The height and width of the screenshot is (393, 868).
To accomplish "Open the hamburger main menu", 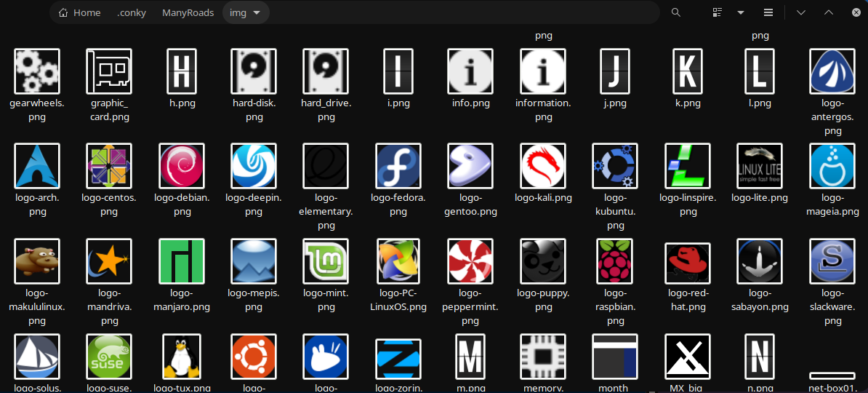I will click(x=768, y=13).
